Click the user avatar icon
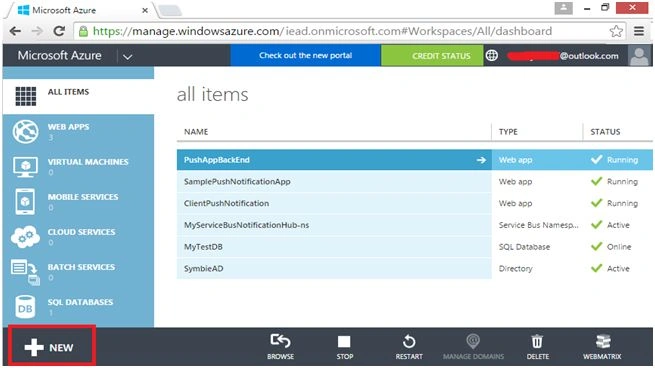Viewport: 655px width, 368px height. 640,56
